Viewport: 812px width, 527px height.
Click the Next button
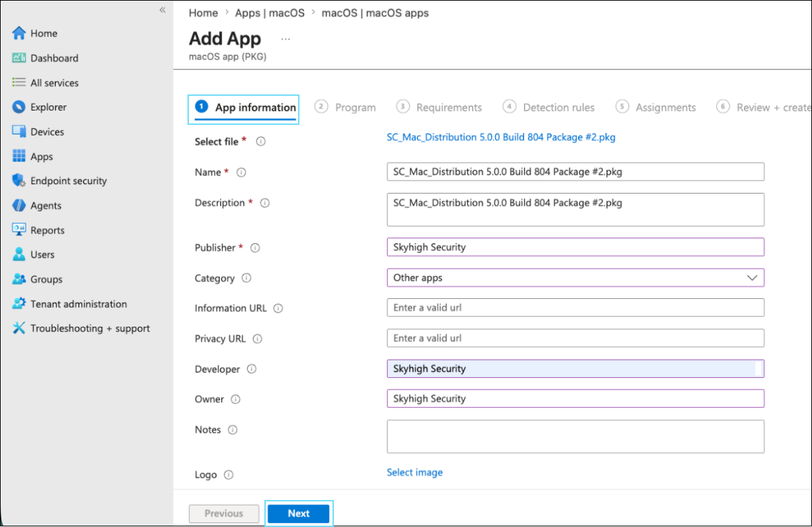click(x=299, y=514)
